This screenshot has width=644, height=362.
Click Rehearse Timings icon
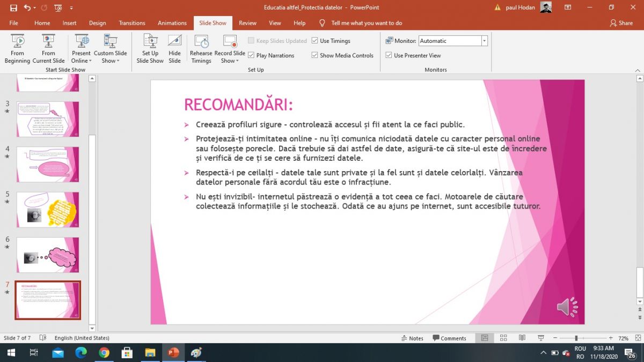[x=201, y=48]
